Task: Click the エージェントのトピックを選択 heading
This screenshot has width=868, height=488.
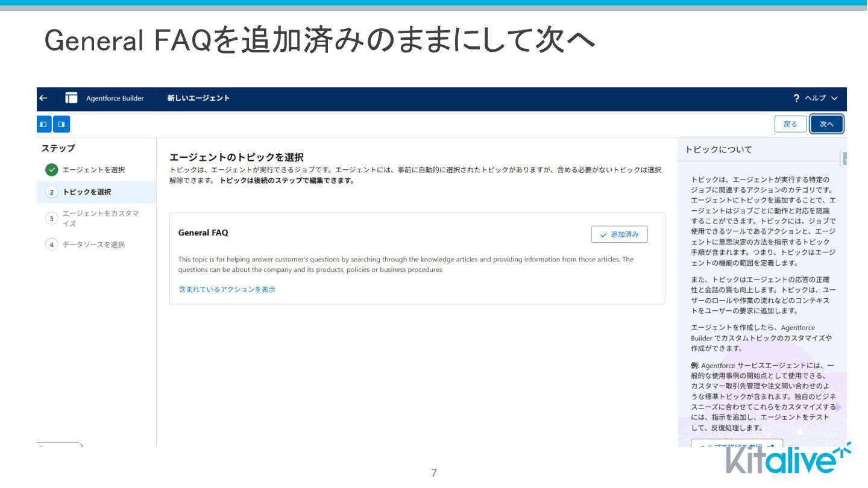Action: (236, 157)
